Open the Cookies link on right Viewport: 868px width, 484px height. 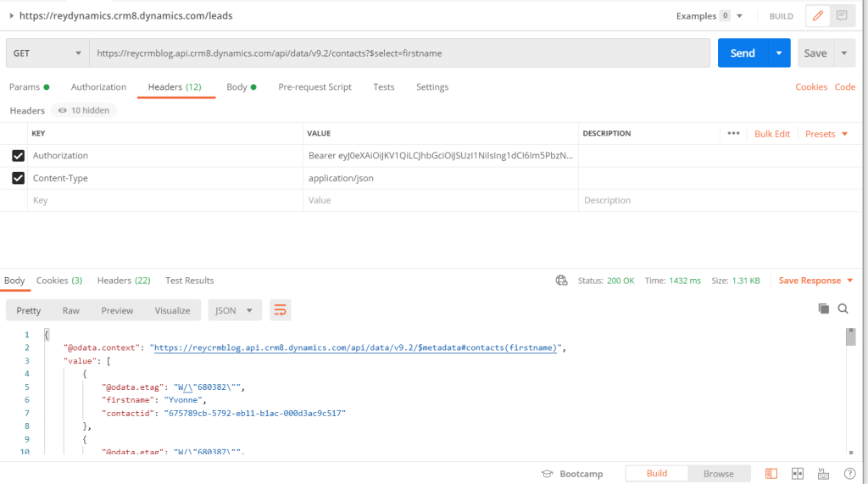[x=810, y=87]
